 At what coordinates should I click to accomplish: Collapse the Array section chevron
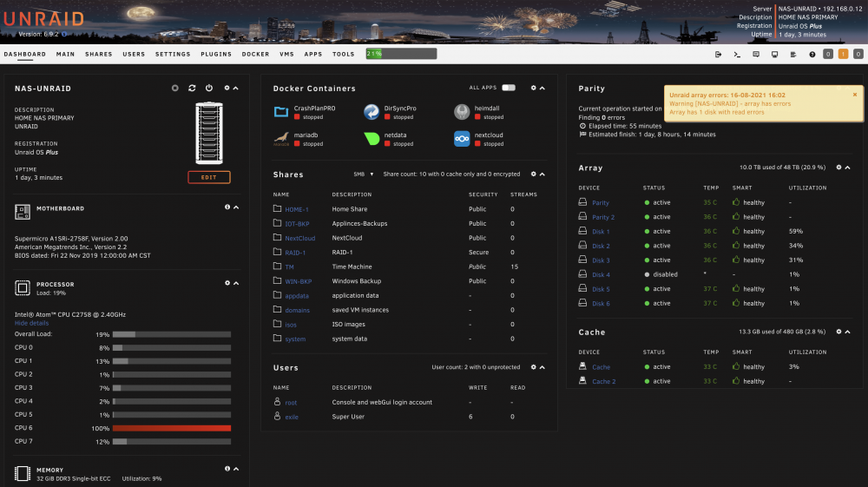(847, 168)
